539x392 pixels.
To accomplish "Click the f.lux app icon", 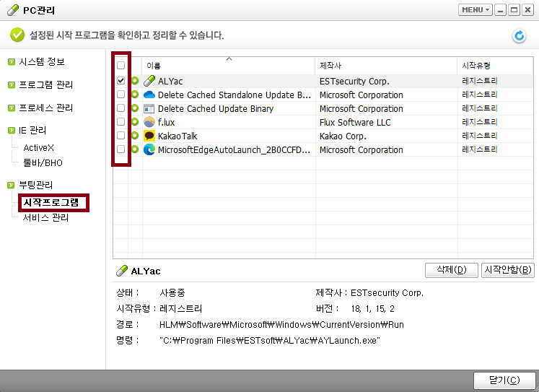I will click(x=149, y=122).
